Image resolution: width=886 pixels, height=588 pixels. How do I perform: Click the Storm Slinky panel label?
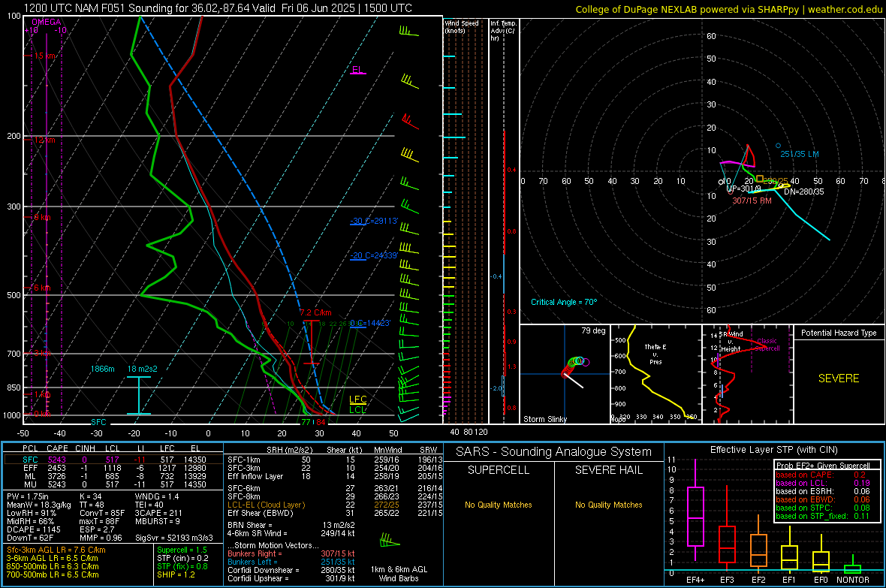pyautogui.click(x=545, y=419)
